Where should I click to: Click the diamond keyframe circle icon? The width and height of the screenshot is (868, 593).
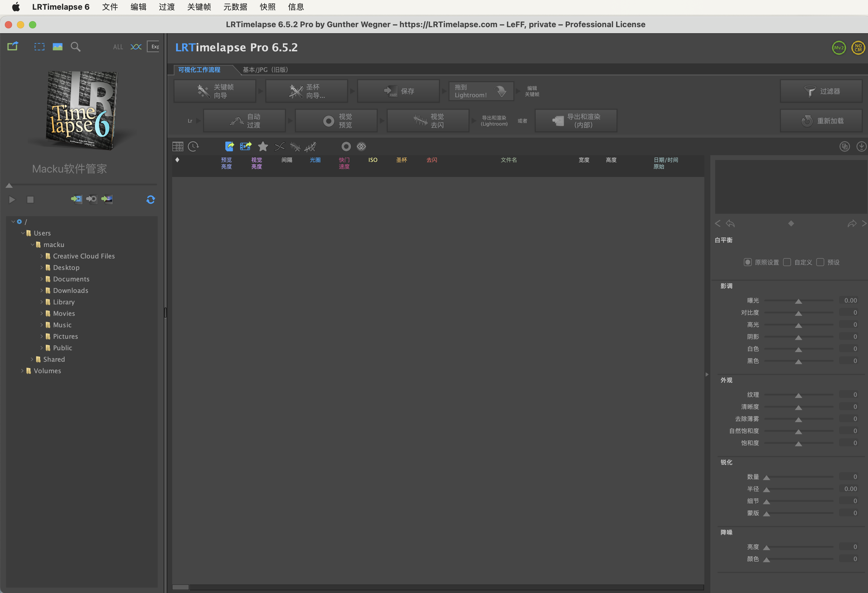pos(361,146)
